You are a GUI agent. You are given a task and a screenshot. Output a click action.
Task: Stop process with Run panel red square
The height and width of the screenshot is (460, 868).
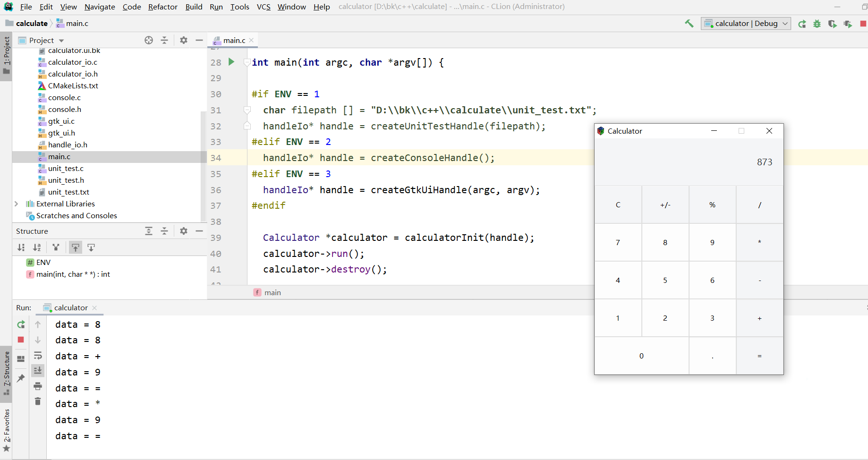click(x=21, y=340)
